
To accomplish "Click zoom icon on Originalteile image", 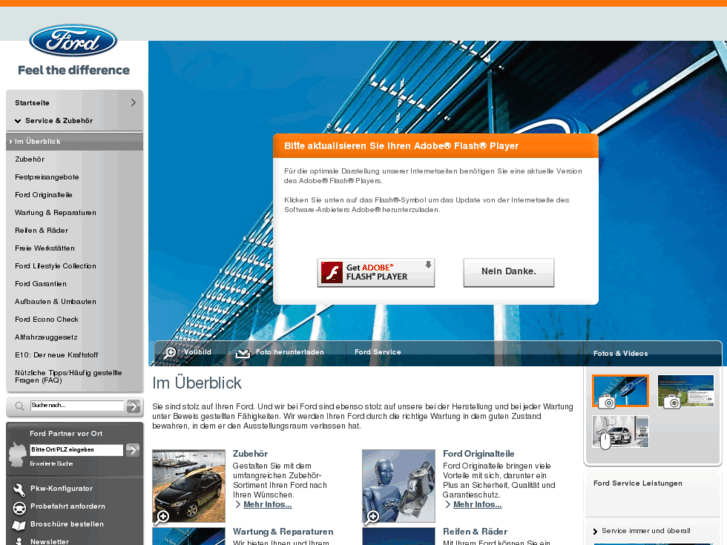I will [x=372, y=517].
